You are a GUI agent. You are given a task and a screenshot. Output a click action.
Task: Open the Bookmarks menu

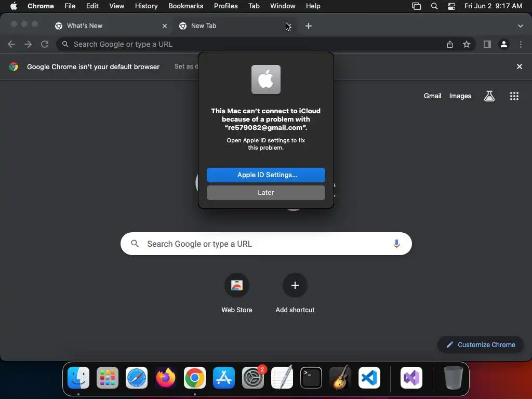click(185, 6)
